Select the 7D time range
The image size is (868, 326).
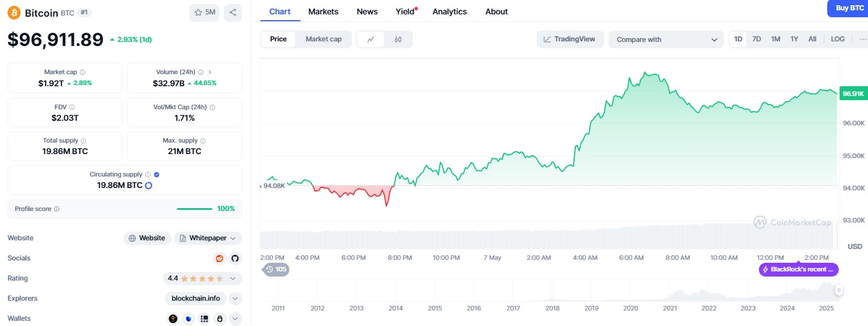tap(757, 39)
